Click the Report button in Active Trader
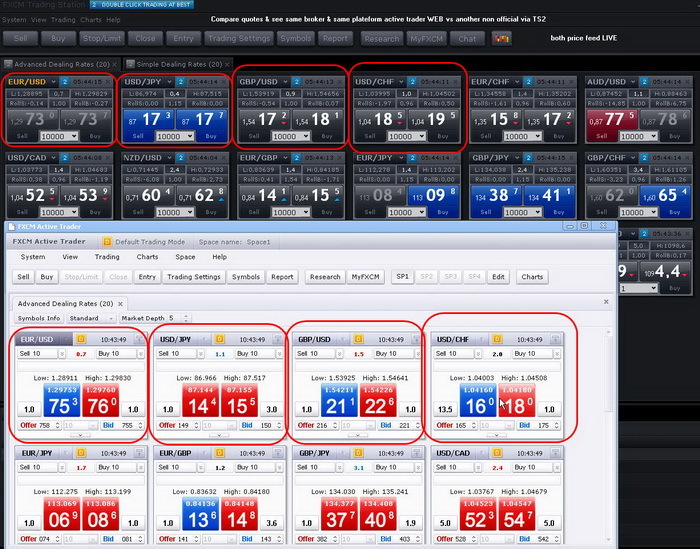The image size is (700, 549). (x=282, y=277)
